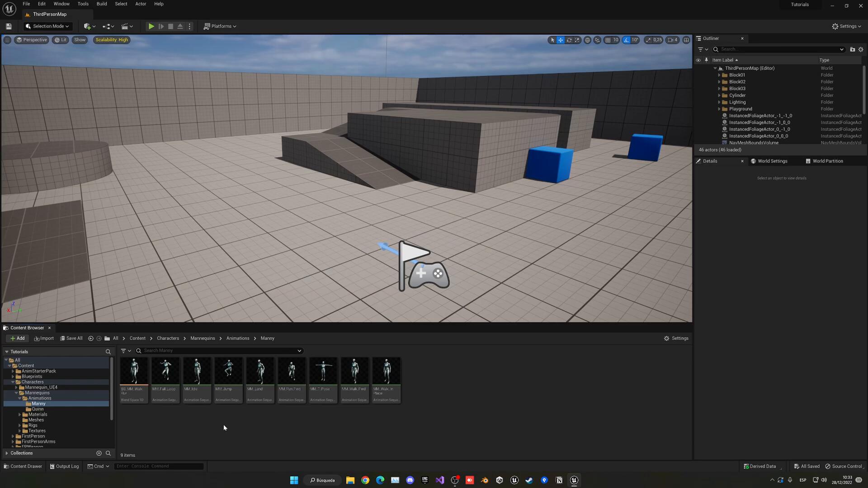Toggle scale snapping in viewport

click(x=649, y=40)
